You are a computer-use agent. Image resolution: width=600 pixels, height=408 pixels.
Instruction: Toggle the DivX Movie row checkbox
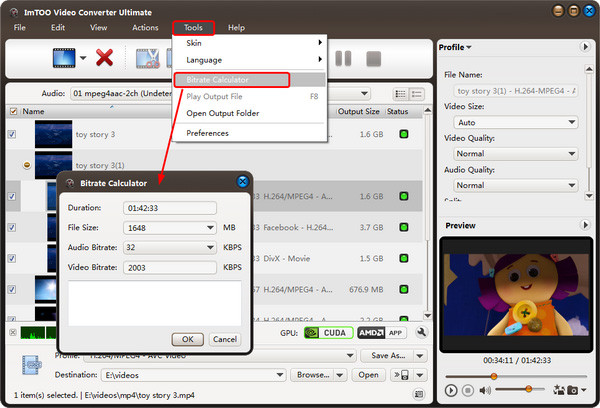pos(12,258)
